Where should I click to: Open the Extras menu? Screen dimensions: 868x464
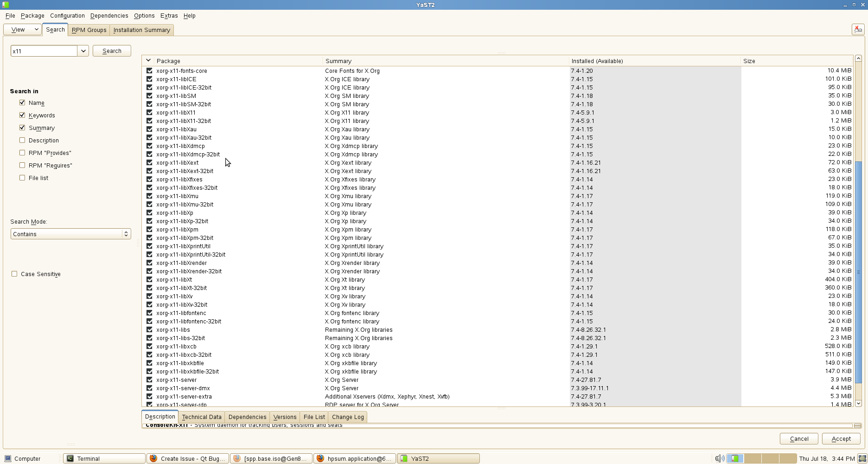[x=169, y=15]
